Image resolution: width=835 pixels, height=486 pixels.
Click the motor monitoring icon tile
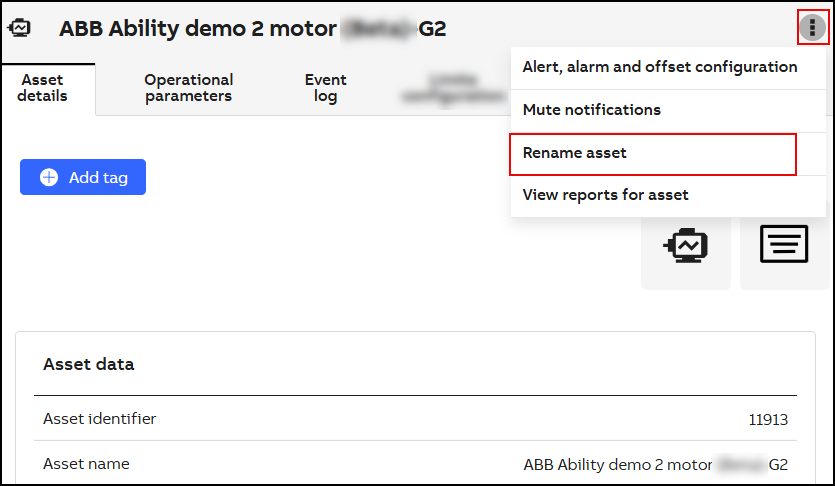686,244
